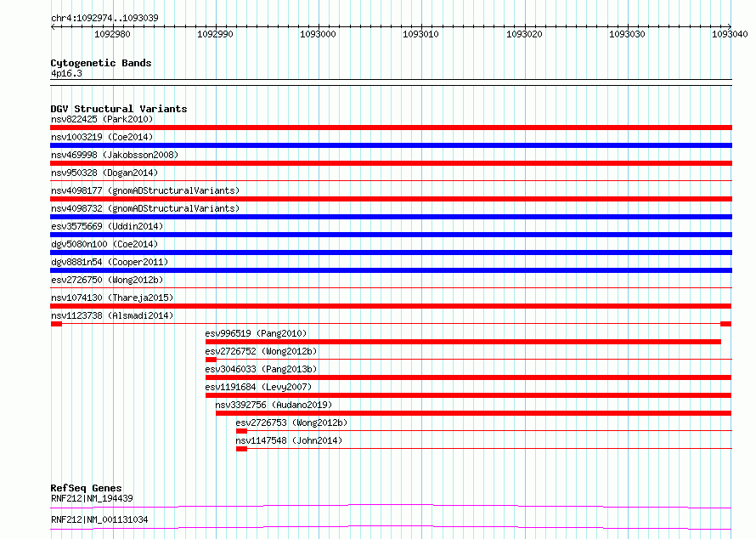The image size is (756, 539).
Task: Click the blue bar under dgv8881n54
Action: point(391,270)
